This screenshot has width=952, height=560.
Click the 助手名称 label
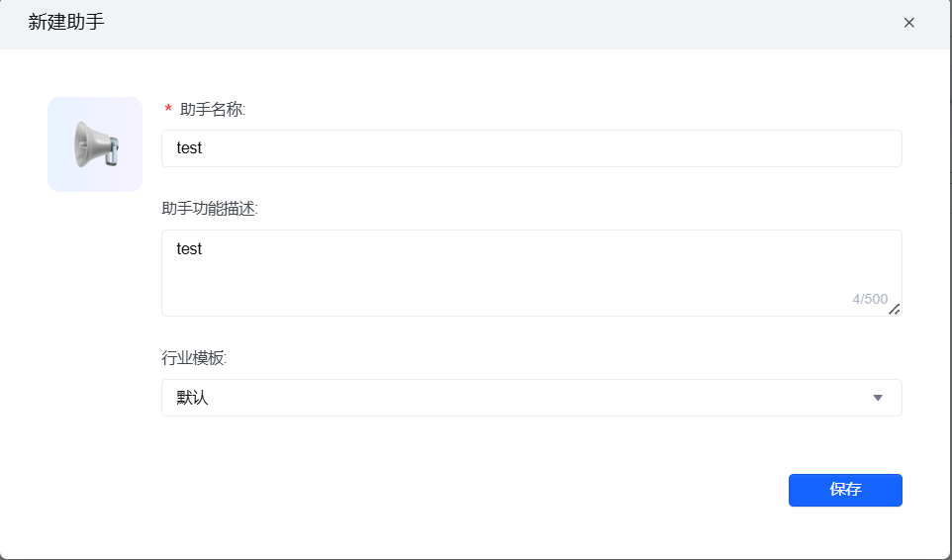coord(212,109)
